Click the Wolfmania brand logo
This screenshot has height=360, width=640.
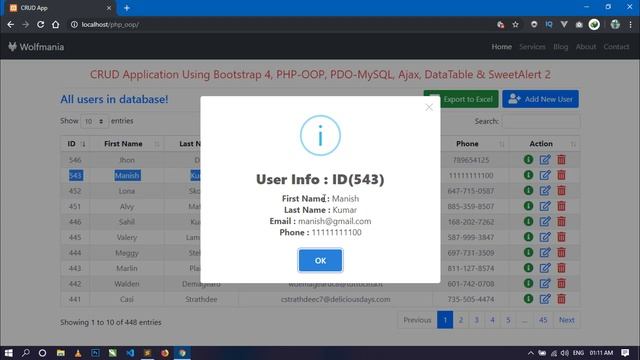pyautogui.click(x=36, y=47)
